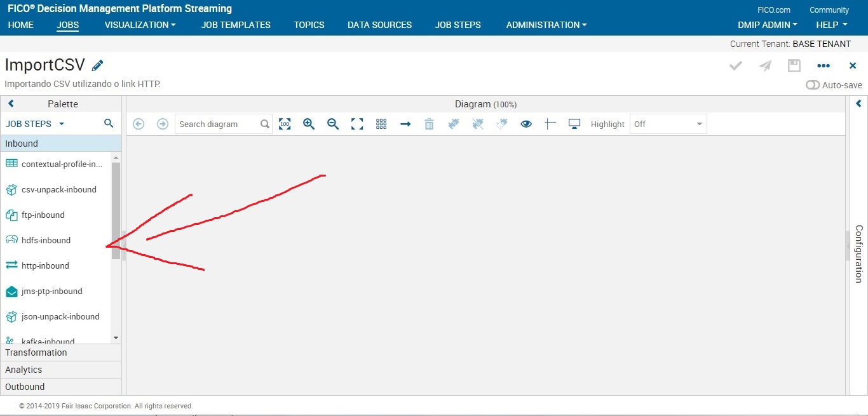868x416 pixels.
Task: Click the zoom to 100% icon
Action: coord(285,124)
